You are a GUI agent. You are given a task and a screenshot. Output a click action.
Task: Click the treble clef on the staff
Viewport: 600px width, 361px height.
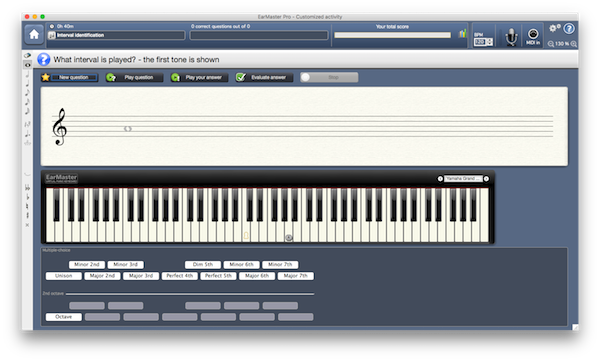pos(59,127)
